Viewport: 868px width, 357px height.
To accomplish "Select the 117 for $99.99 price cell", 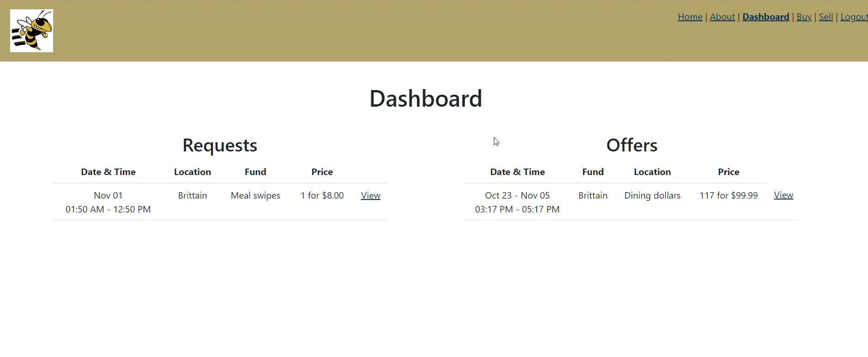I will coord(728,195).
